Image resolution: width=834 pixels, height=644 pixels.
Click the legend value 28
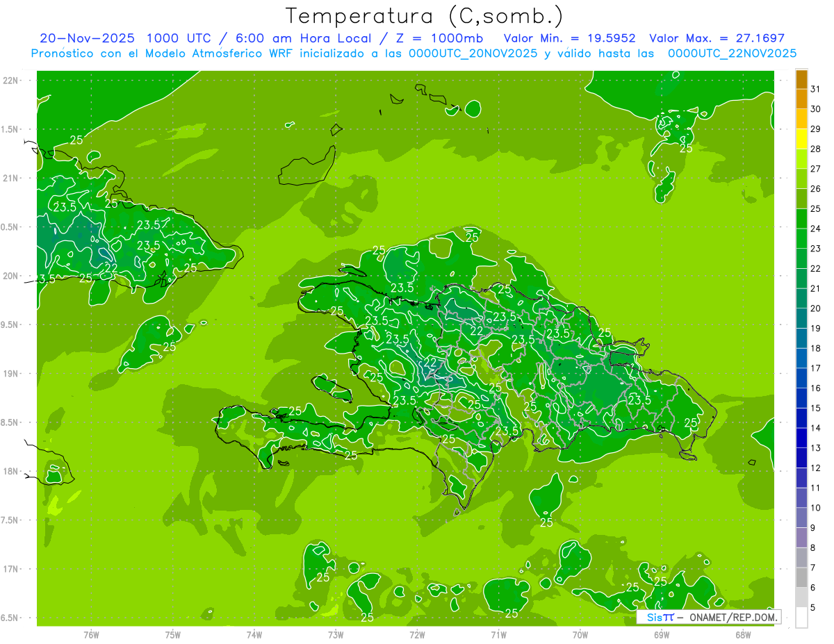[816, 149]
